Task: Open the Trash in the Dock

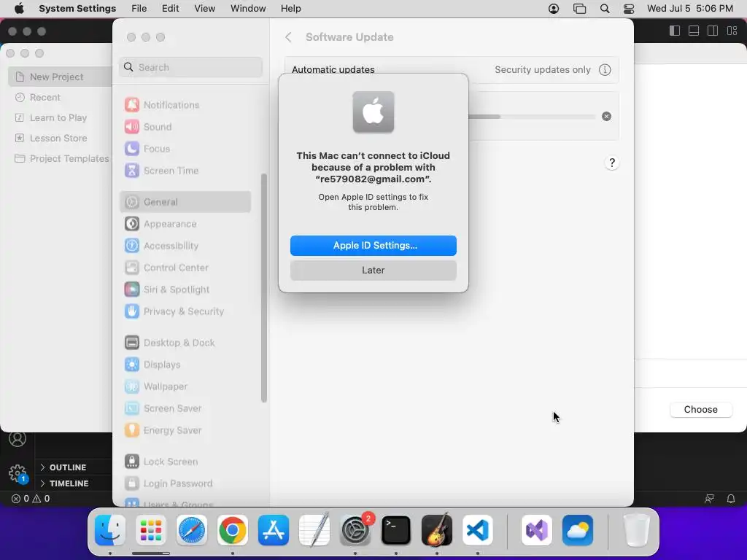Action: tap(636, 530)
